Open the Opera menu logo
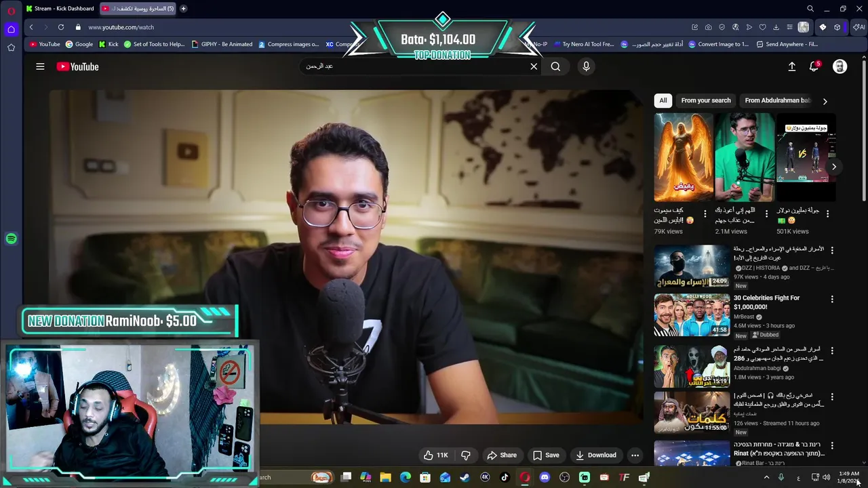868x488 pixels. point(11,9)
